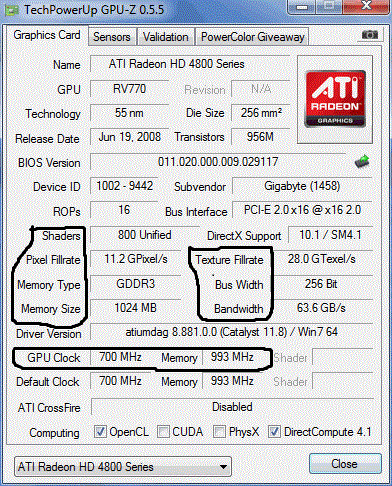Viewport: 392px width, 486px height.
Task: Open the Validation tab
Action: [166, 37]
